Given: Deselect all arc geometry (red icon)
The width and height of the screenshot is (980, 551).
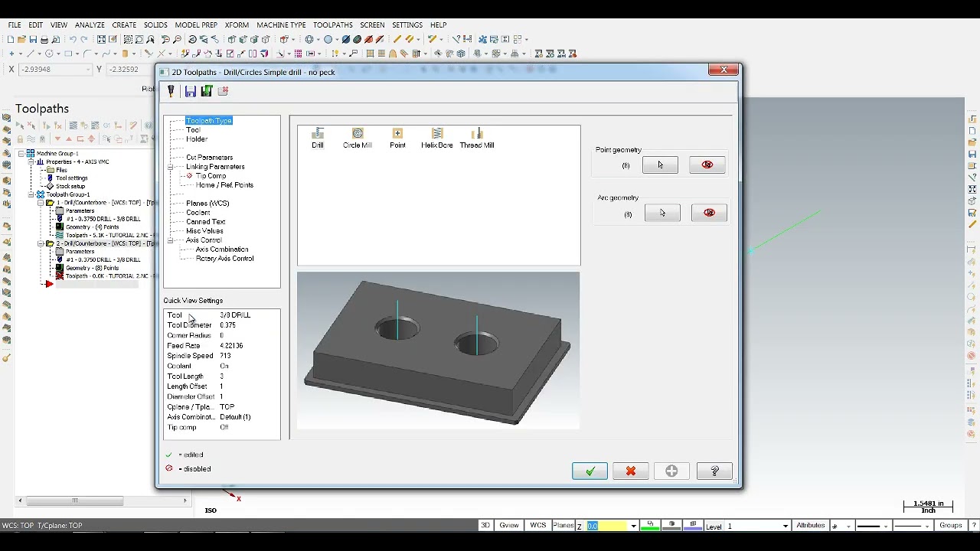Looking at the screenshot, I should point(709,213).
